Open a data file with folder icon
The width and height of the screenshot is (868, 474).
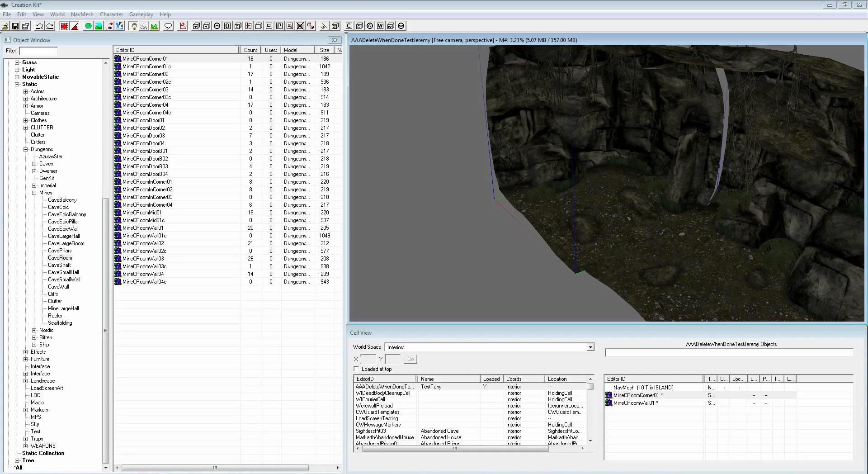point(5,26)
